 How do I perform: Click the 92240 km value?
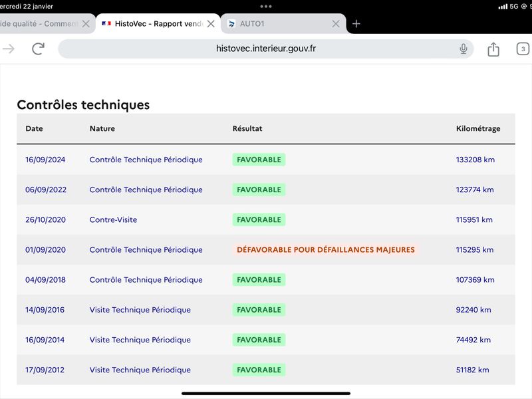473,310
